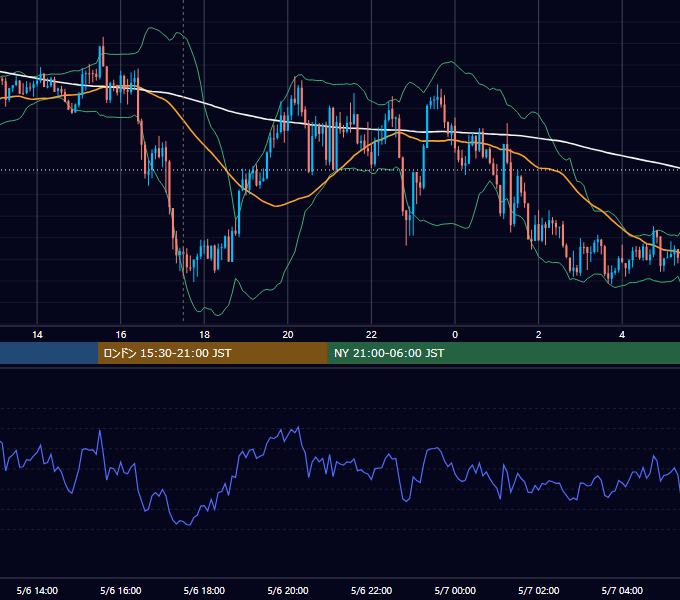Image resolution: width=680 pixels, height=600 pixels.
Task: Click the 5/6 18:00 date label
Action: [204, 590]
